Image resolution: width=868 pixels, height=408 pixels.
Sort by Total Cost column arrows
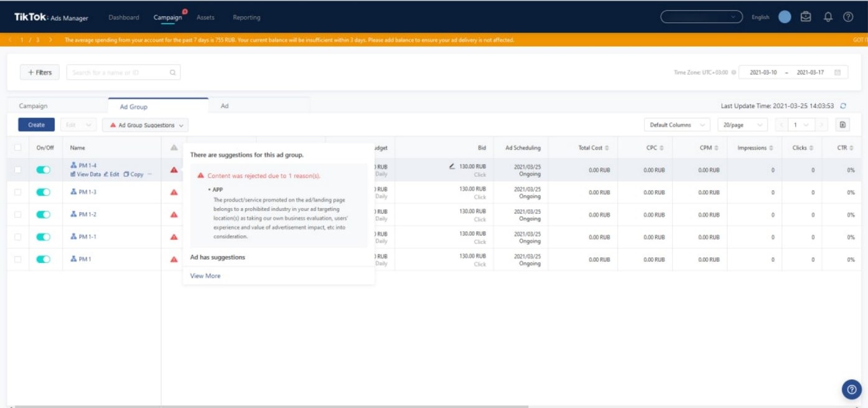[607, 148]
